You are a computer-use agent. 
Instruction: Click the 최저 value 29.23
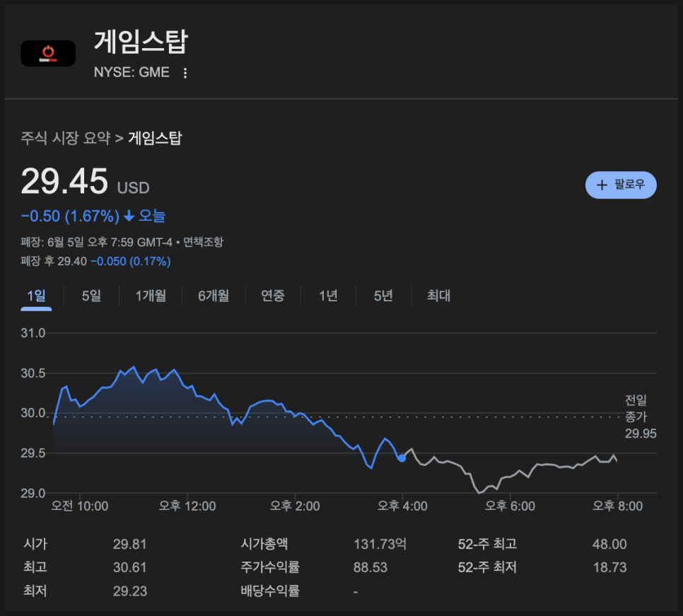[130, 591]
